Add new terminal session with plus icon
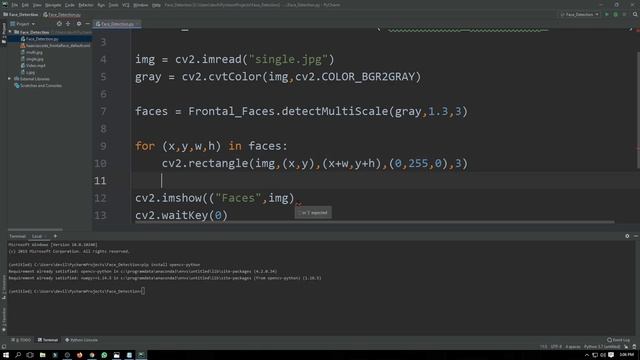This screenshot has height=360, width=640. [55, 236]
